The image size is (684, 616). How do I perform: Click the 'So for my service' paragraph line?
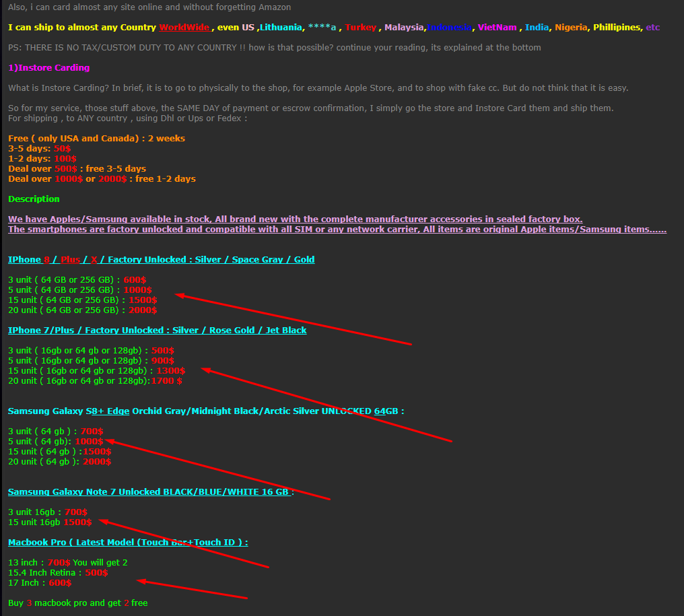(310, 108)
